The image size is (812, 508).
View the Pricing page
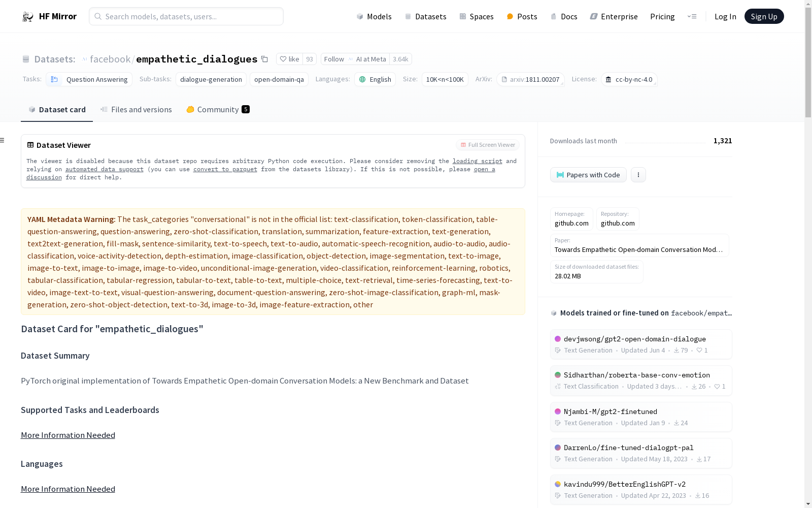(x=662, y=16)
